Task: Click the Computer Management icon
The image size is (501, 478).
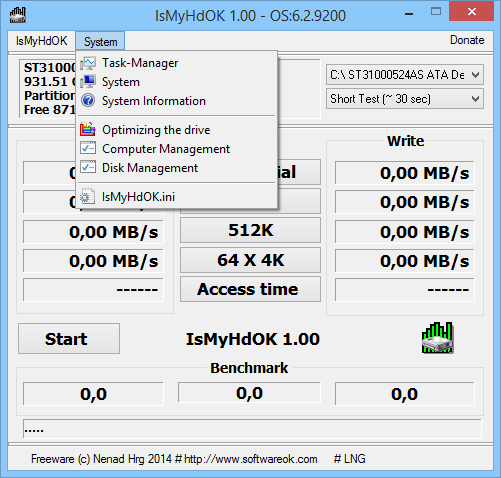Action: tap(88, 149)
